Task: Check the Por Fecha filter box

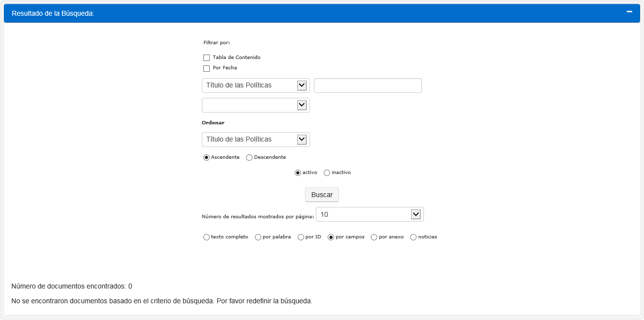Action: pyautogui.click(x=206, y=68)
